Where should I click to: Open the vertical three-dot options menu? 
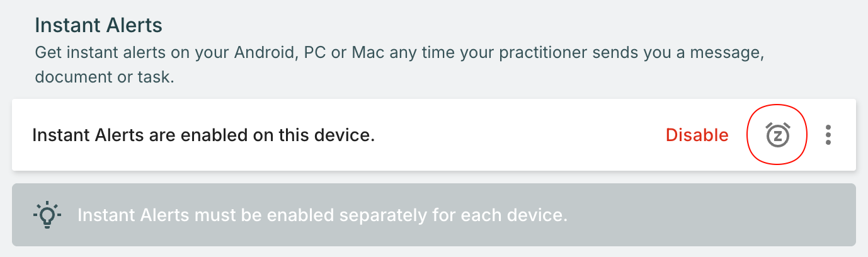pyautogui.click(x=828, y=135)
